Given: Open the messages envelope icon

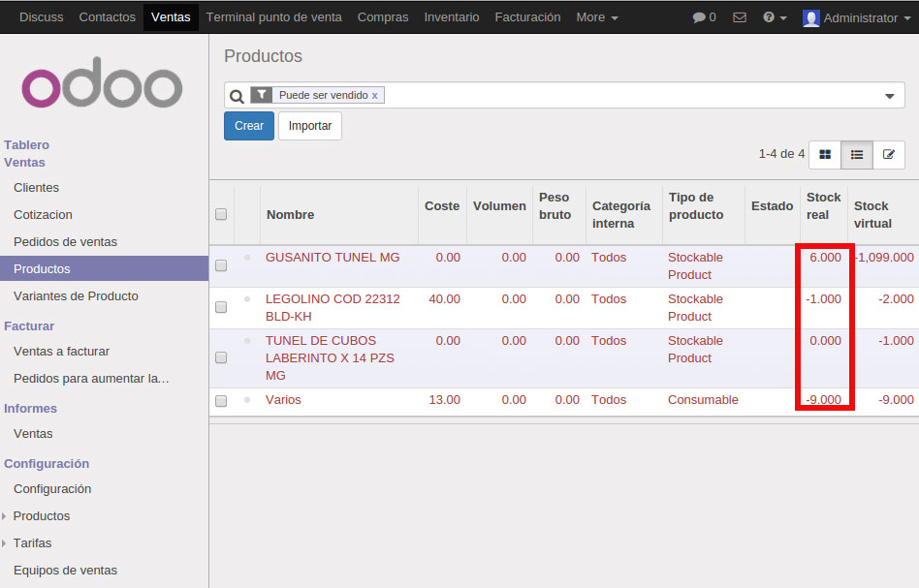Looking at the screenshot, I should (x=740, y=17).
